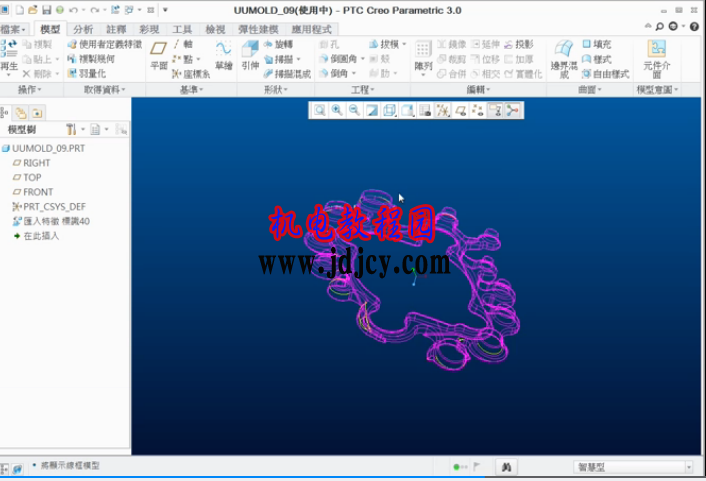The height and width of the screenshot is (481, 706).
Task: Toggle datum point display in the graphics toolbar
Action: 478,110
